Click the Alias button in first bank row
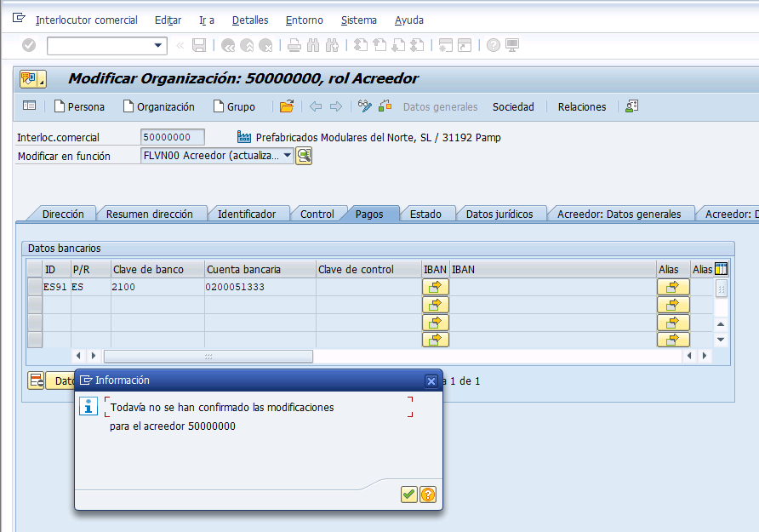Viewport: 759px width, 532px height. (x=673, y=287)
